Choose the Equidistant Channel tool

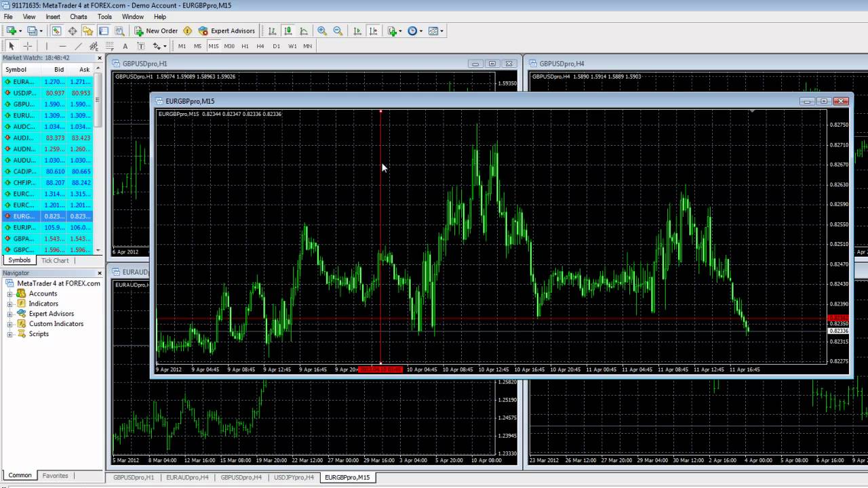(94, 46)
